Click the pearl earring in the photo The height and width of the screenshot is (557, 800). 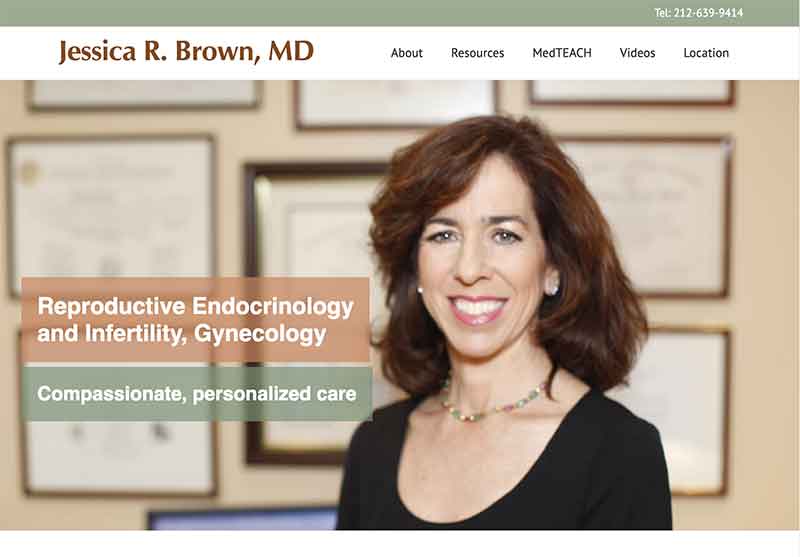553,287
